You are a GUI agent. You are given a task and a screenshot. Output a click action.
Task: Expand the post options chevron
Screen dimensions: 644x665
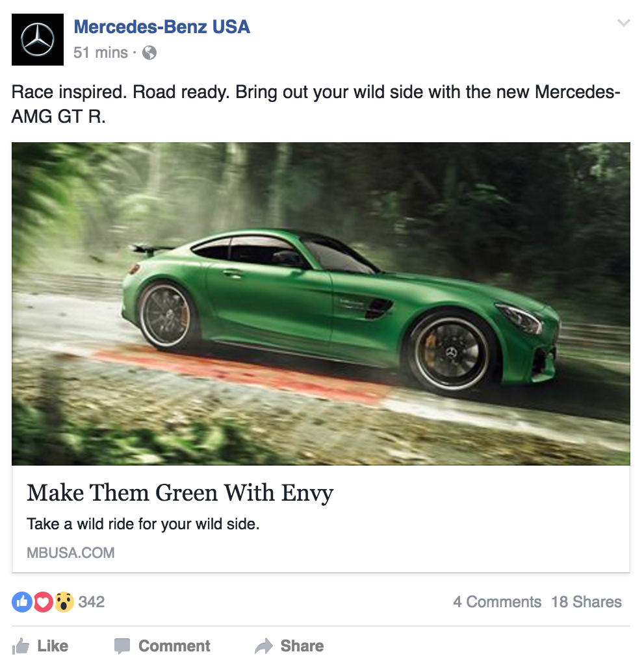(623, 23)
